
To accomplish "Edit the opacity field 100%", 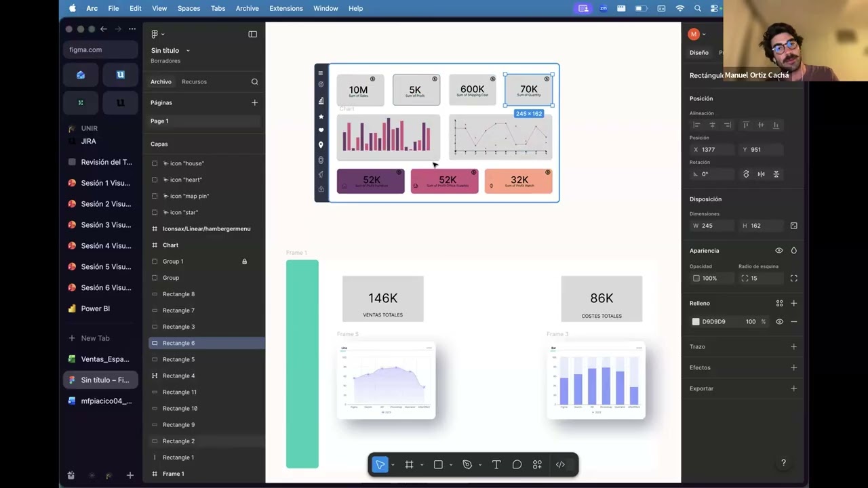I will [x=713, y=279].
